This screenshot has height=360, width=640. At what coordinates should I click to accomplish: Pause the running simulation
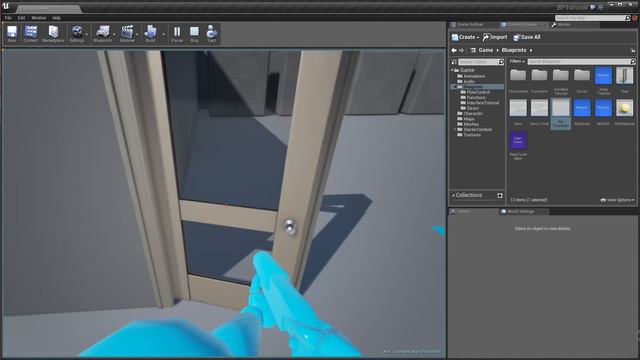177,33
